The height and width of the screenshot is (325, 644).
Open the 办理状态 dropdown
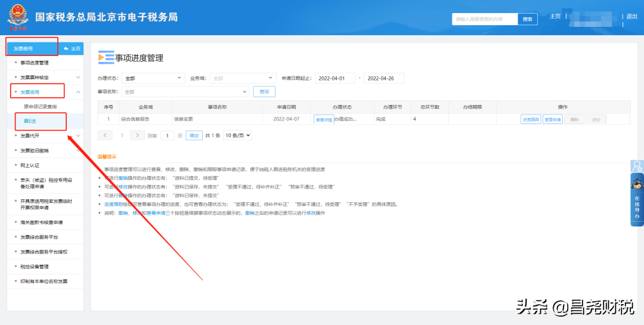(x=154, y=78)
